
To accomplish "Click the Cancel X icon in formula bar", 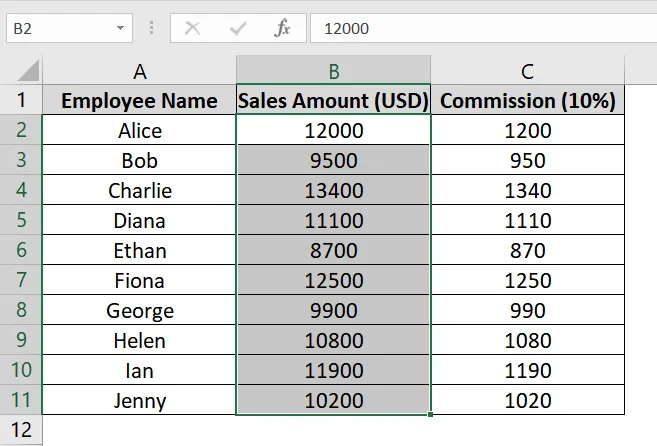I will click(192, 29).
